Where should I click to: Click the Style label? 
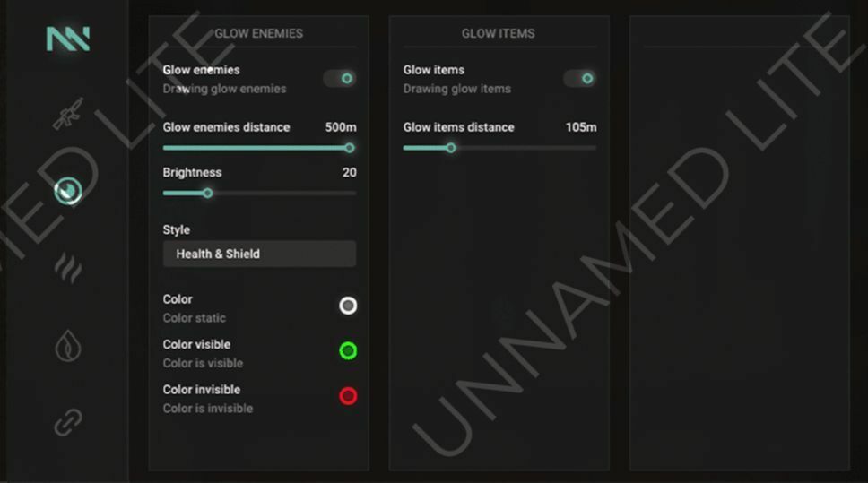point(176,229)
